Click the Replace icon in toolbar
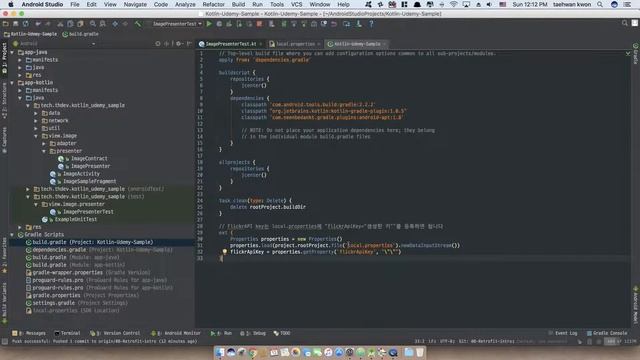The width and height of the screenshot is (640, 360). (x=102, y=24)
